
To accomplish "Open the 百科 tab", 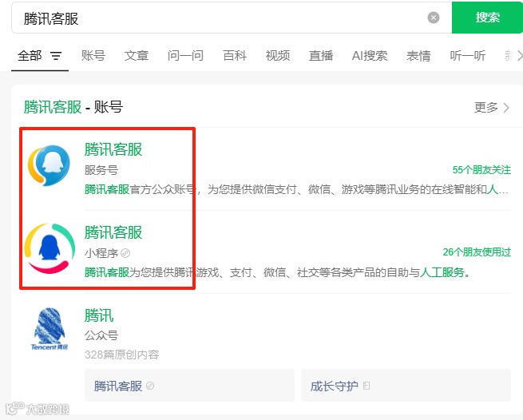I will click(x=235, y=55).
